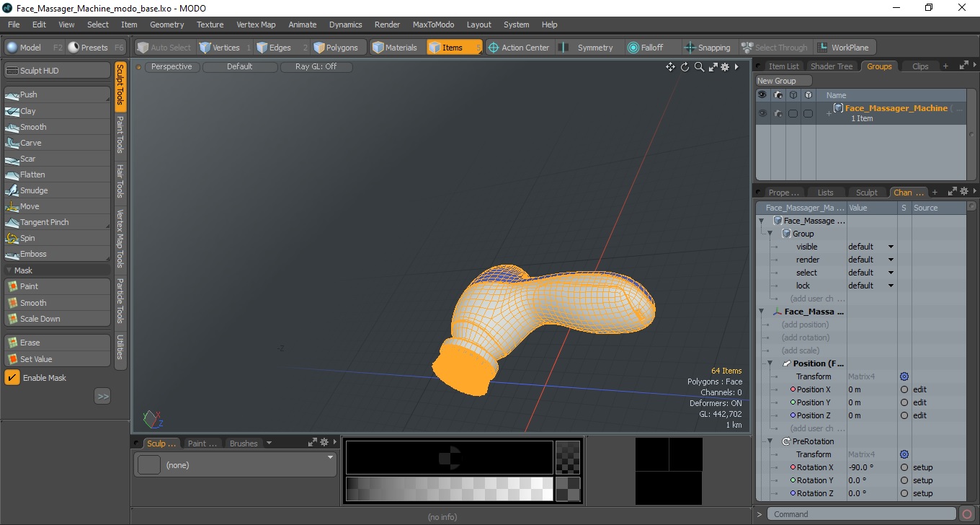
Task: Toggle Position X edit source circle
Action: click(904, 389)
